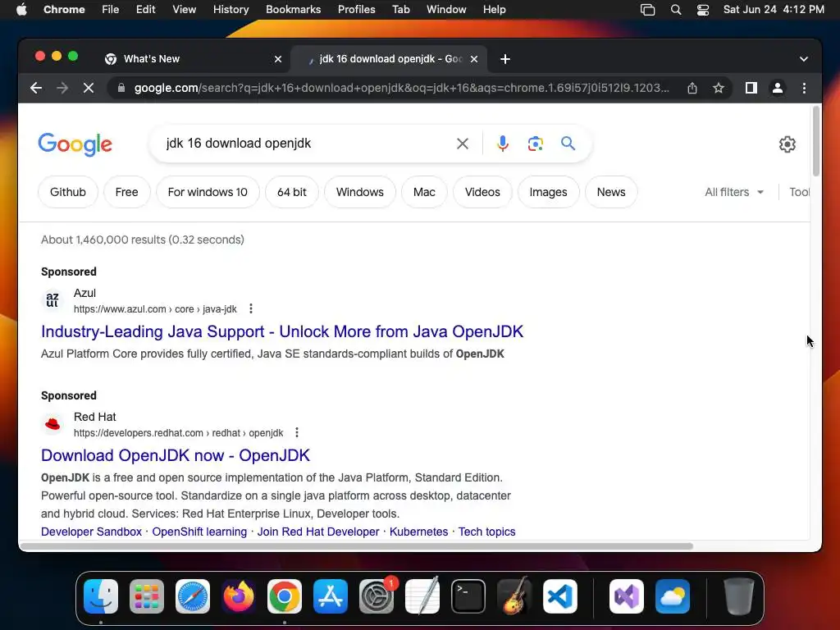The width and height of the screenshot is (840, 630).
Task: Open Launchpad from the dock
Action: coord(147,596)
